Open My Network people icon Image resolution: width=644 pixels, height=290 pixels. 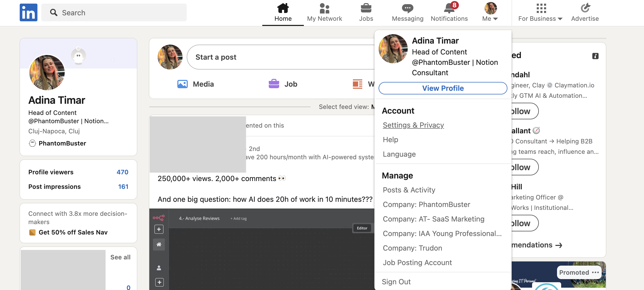[325, 8]
